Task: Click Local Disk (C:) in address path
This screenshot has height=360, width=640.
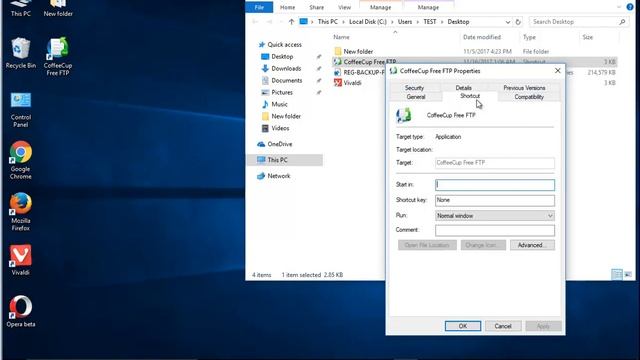Action: [367, 22]
